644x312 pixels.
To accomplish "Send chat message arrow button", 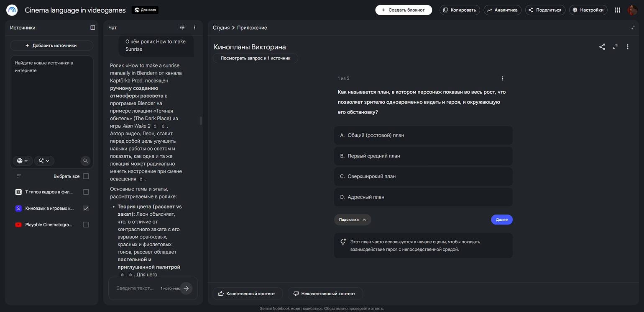I will click(186, 288).
